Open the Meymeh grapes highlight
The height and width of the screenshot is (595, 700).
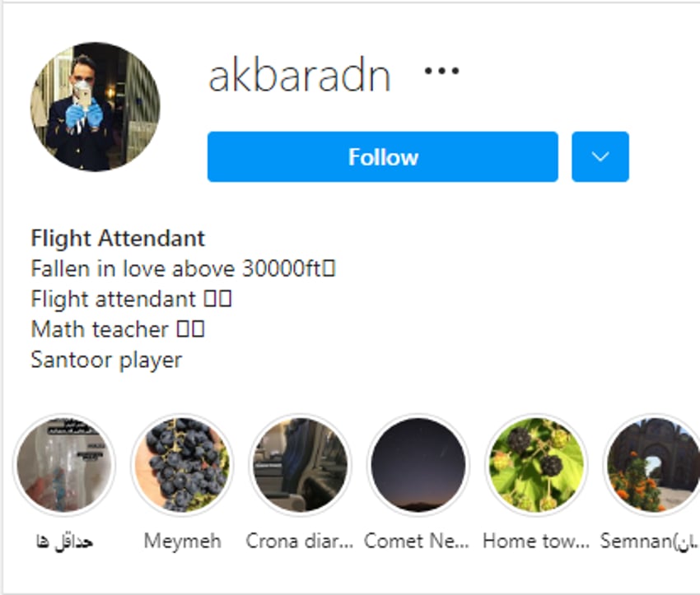point(182,465)
